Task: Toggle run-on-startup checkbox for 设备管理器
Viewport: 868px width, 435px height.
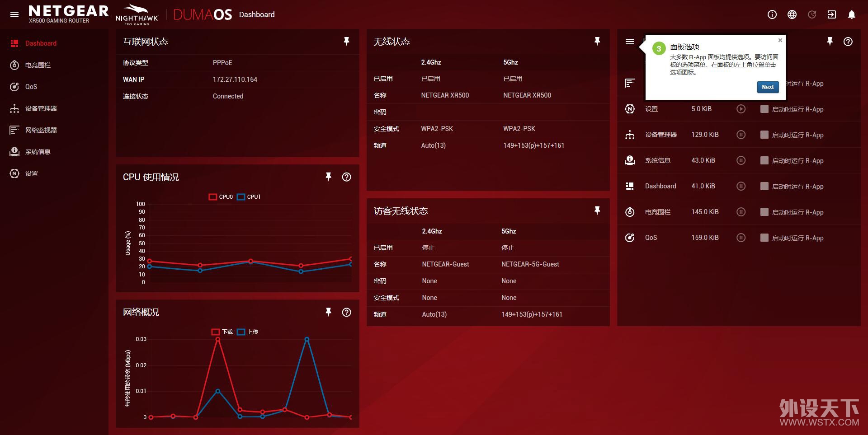Action: [764, 135]
